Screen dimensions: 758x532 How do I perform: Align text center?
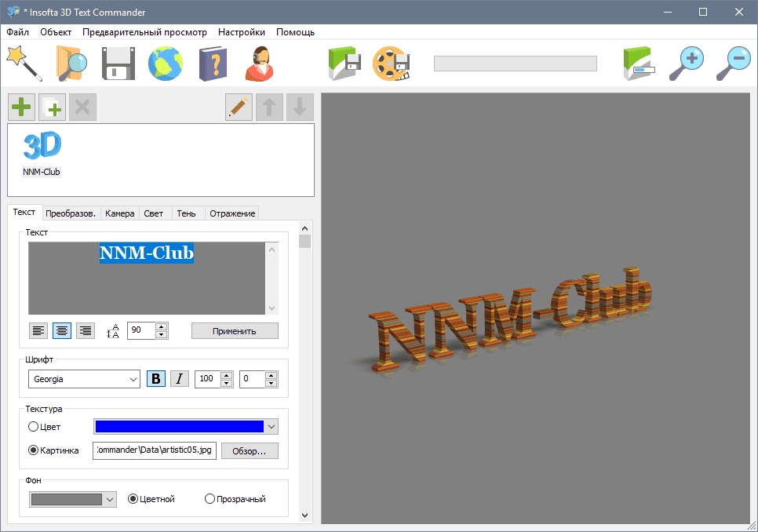[62, 330]
